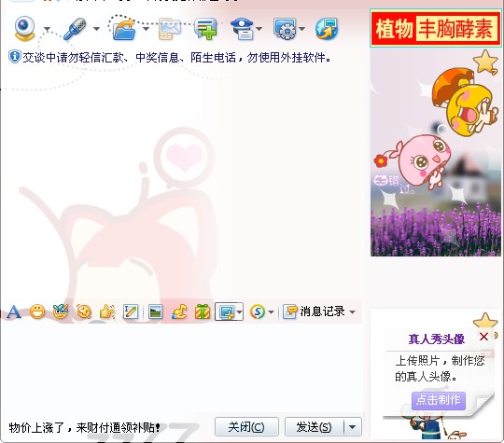The image size is (504, 443).
Task: Click the 发送(S) send button
Action: 315,427
